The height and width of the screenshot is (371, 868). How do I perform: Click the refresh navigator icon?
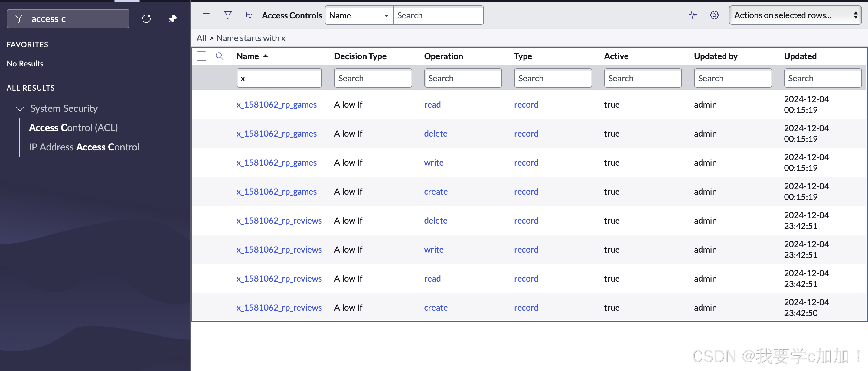(146, 19)
